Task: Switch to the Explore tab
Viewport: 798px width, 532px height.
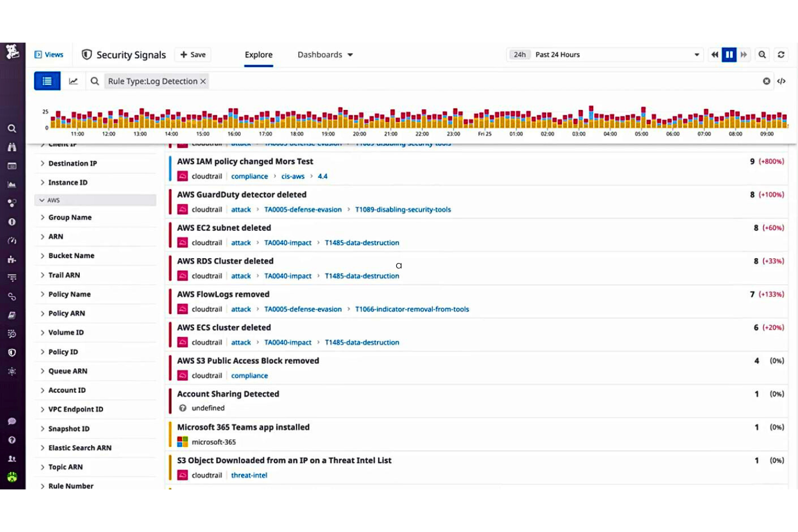Action: (258, 54)
